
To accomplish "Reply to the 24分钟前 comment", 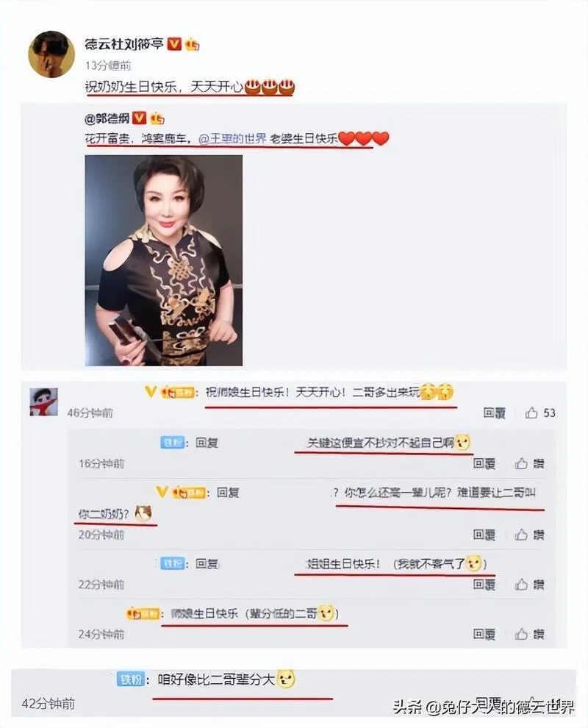I will pos(484,634).
